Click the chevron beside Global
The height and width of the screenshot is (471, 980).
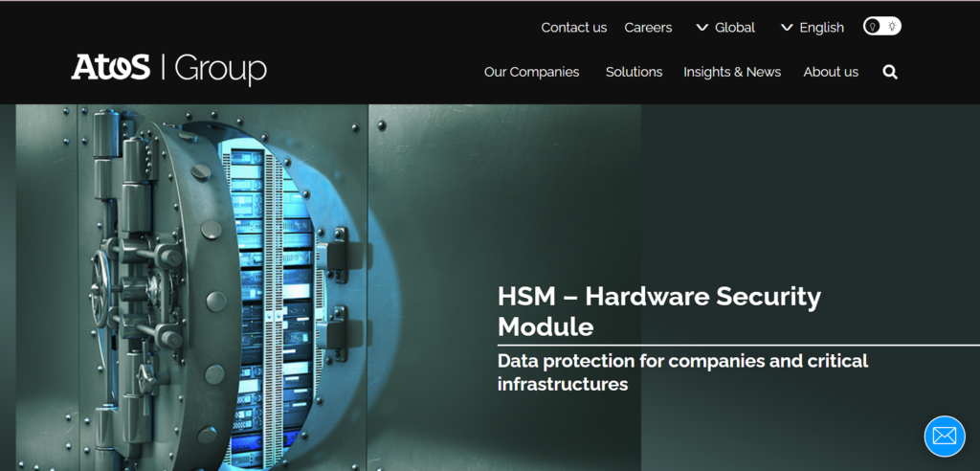pyautogui.click(x=702, y=28)
